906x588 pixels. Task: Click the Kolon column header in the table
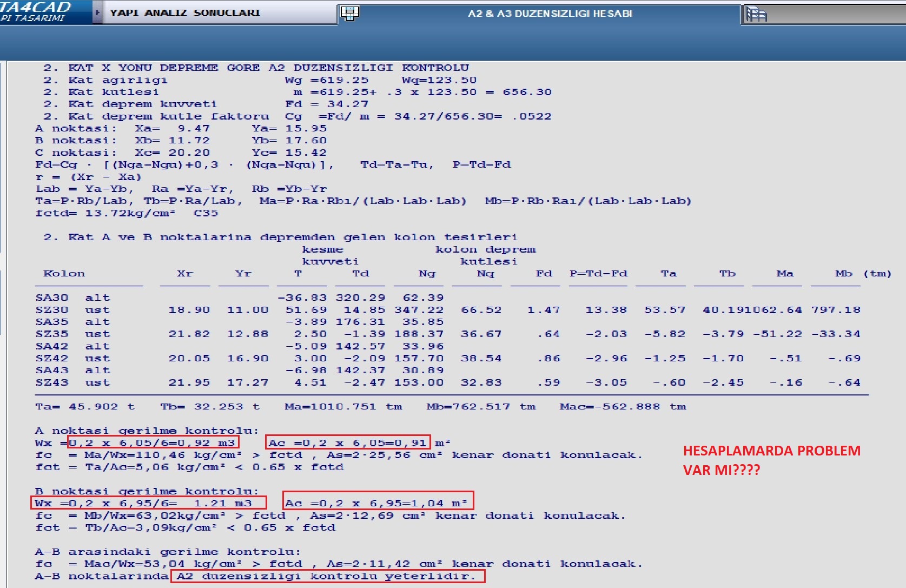(64, 274)
